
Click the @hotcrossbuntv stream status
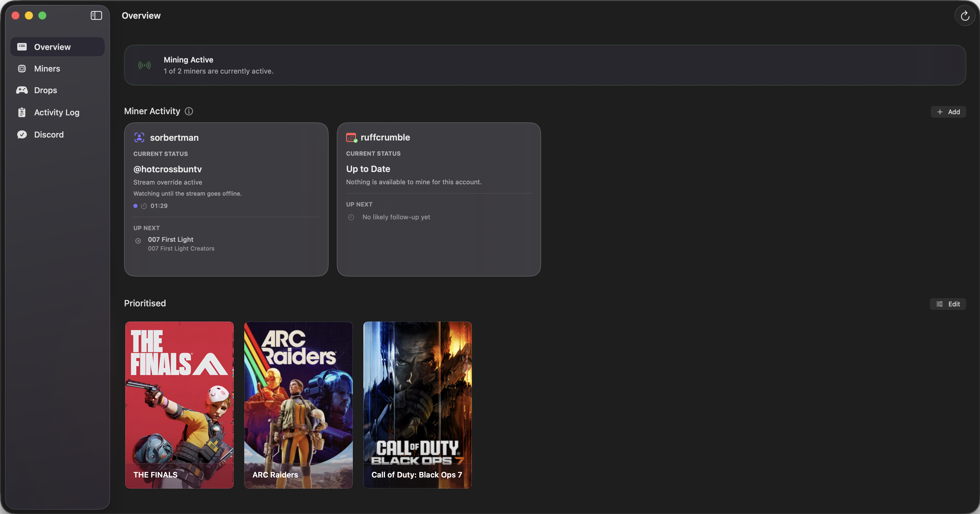pyautogui.click(x=168, y=169)
